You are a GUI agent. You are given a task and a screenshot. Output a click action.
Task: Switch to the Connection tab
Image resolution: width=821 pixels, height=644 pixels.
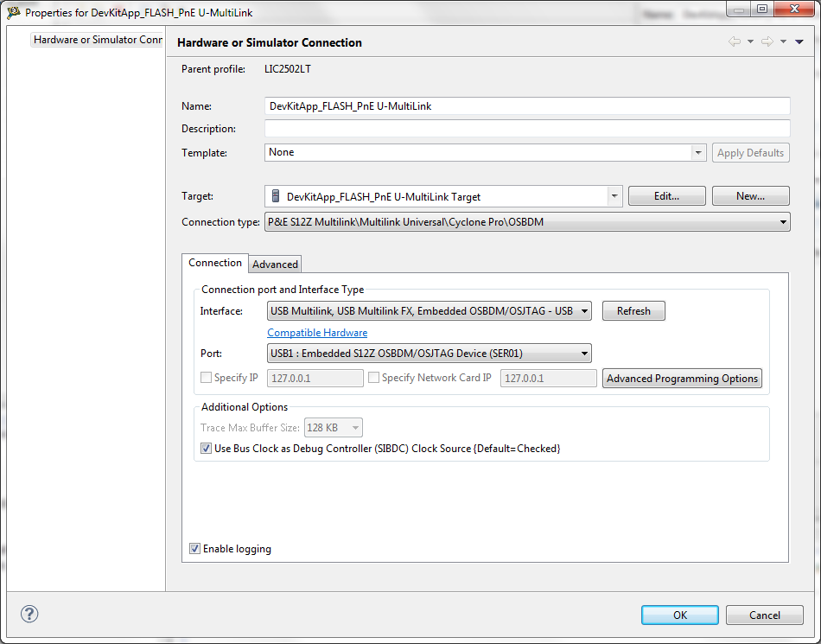[215, 263]
